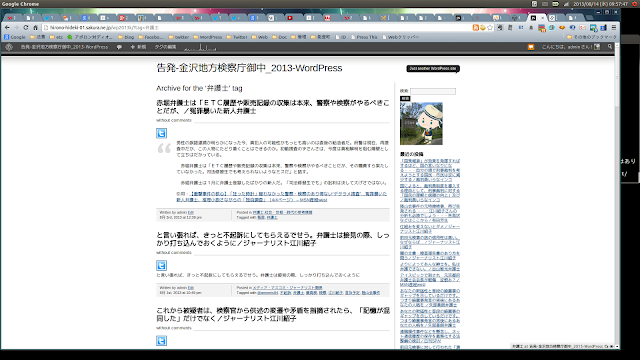Open the Web bookmarks folder
Screen dimensions: 640x360
click(x=260, y=37)
